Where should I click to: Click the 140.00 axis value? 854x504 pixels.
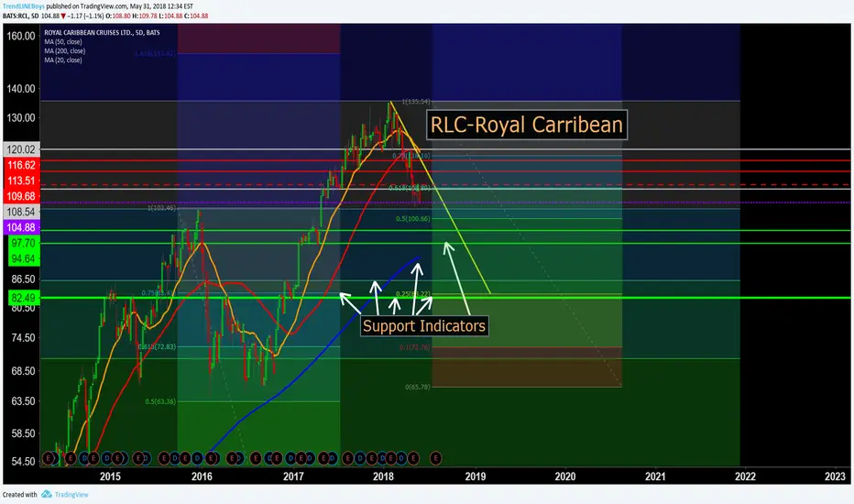21,89
